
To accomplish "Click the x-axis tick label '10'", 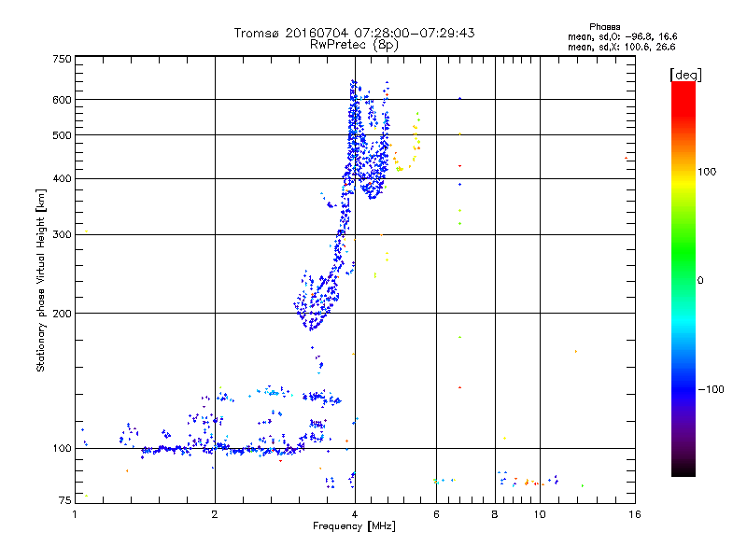I will click(x=540, y=514).
